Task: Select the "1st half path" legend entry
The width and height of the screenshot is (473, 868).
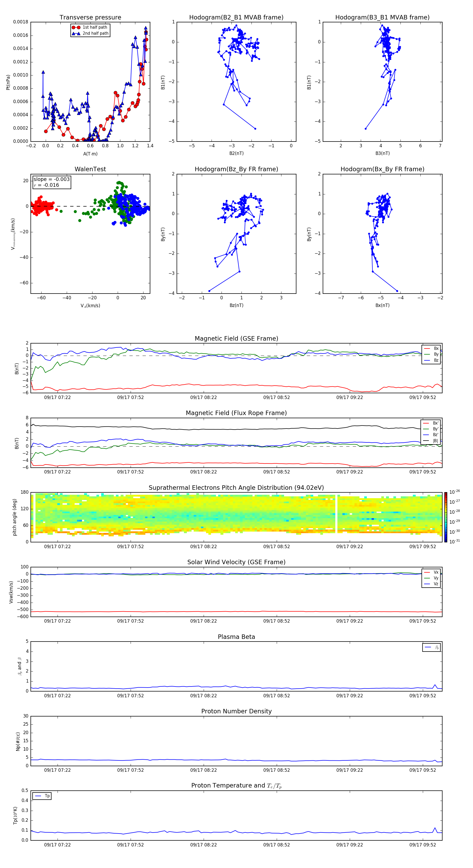Action: point(90,27)
